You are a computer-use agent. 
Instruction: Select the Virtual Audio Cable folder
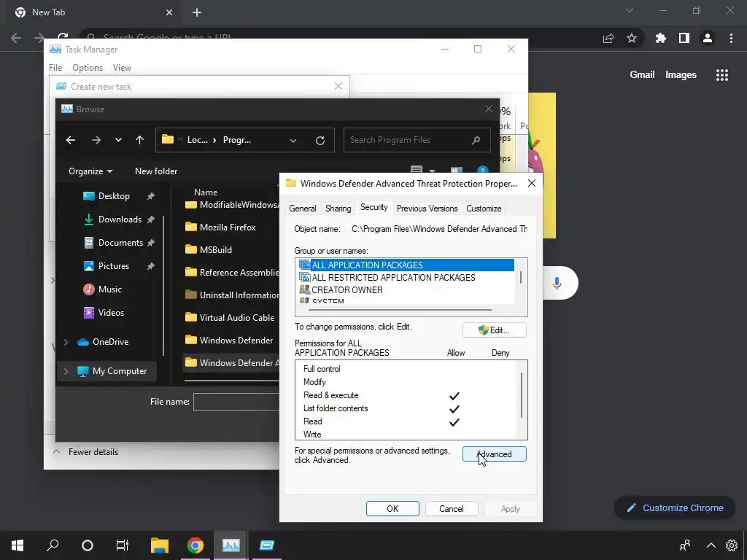click(x=230, y=318)
